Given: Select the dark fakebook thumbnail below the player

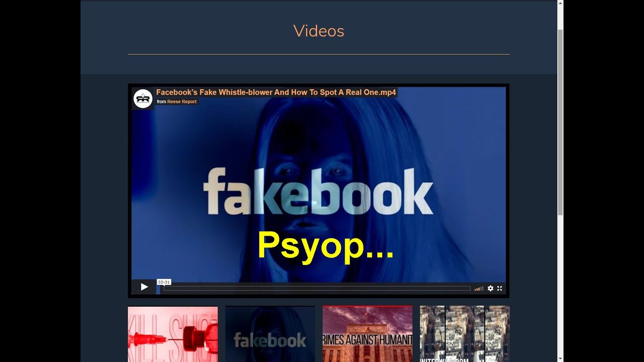Looking at the screenshot, I should [270, 334].
